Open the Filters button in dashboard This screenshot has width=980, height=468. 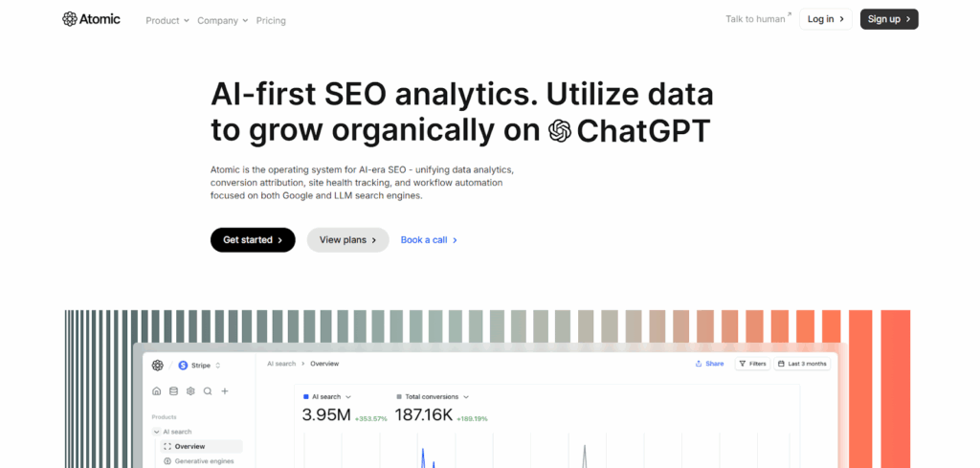(x=752, y=364)
